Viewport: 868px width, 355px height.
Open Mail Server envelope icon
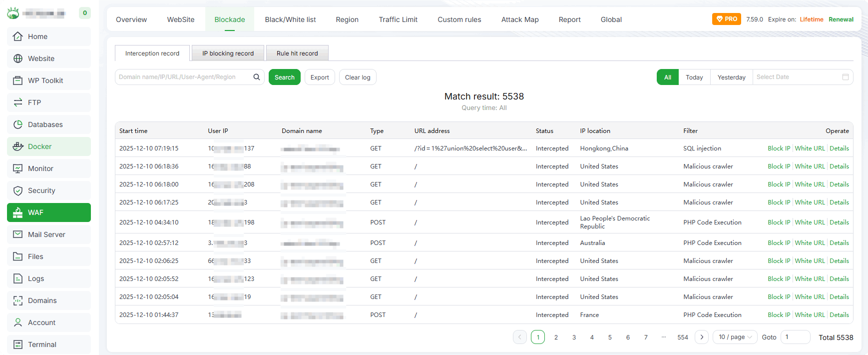point(18,234)
